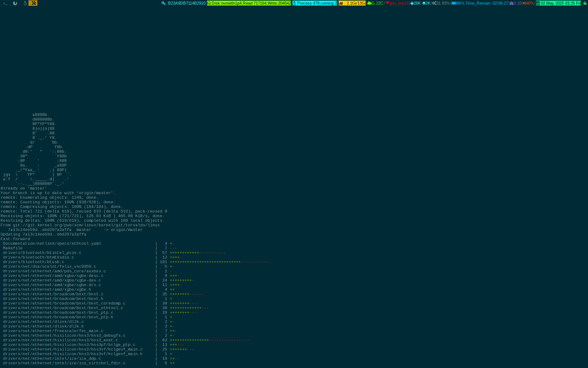The height and width of the screenshot is (368, 588).
Task: Click the bnxt_coredump.c file path
Action: pos(64,303)
